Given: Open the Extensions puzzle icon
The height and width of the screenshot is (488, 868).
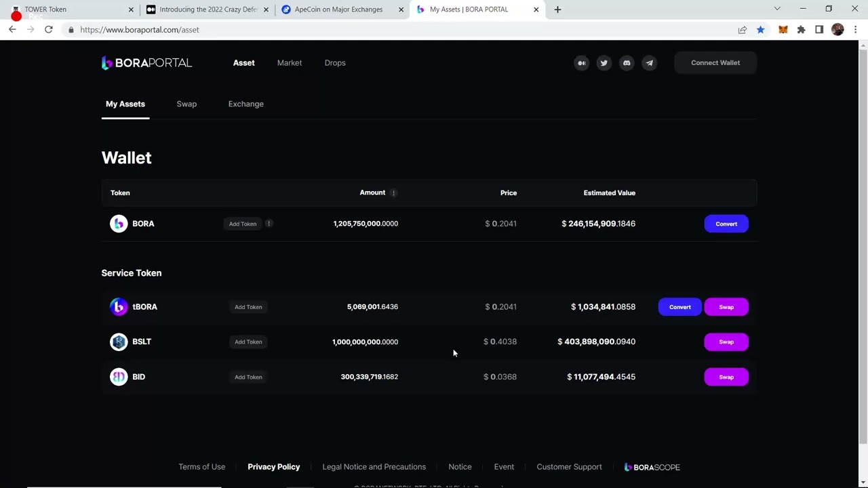Looking at the screenshot, I should click(802, 30).
